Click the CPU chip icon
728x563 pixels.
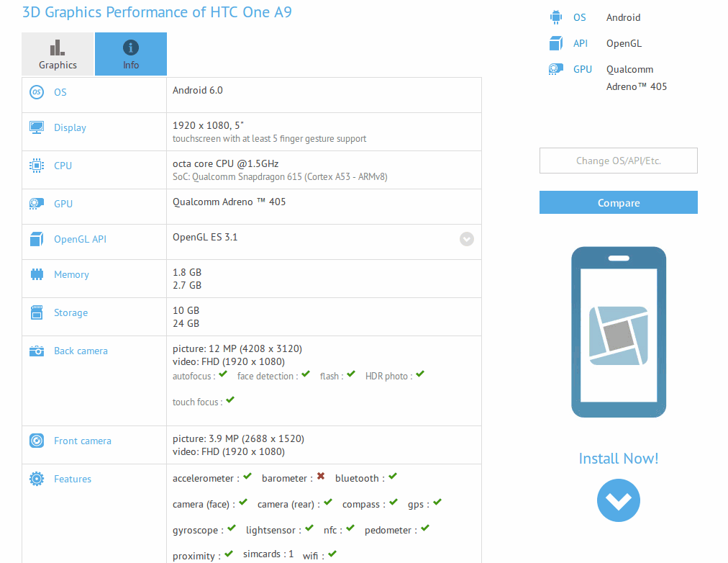click(x=37, y=166)
